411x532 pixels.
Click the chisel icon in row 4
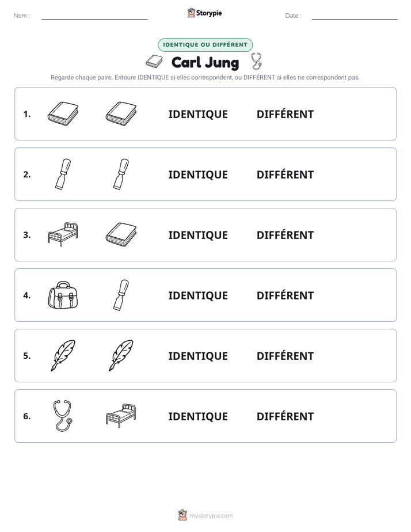tap(121, 295)
